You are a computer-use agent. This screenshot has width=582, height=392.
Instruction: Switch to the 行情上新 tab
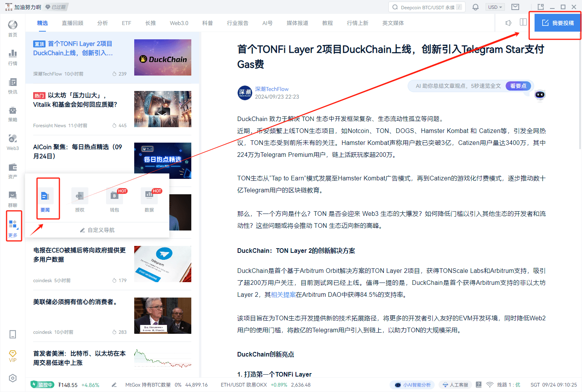tap(358, 23)
